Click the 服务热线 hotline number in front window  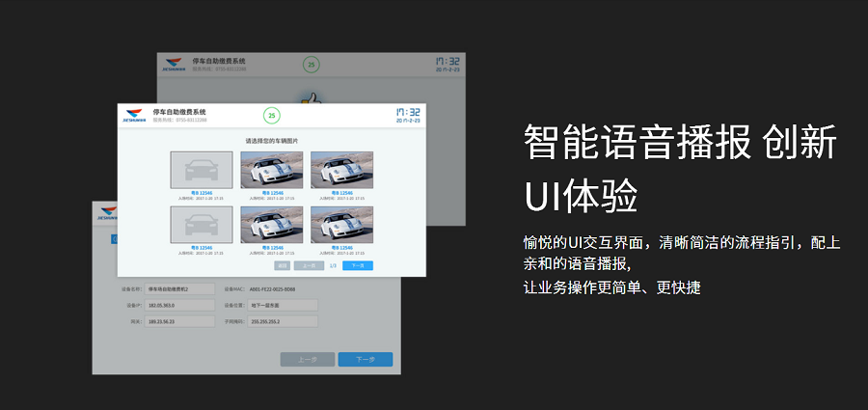point(180,121)
